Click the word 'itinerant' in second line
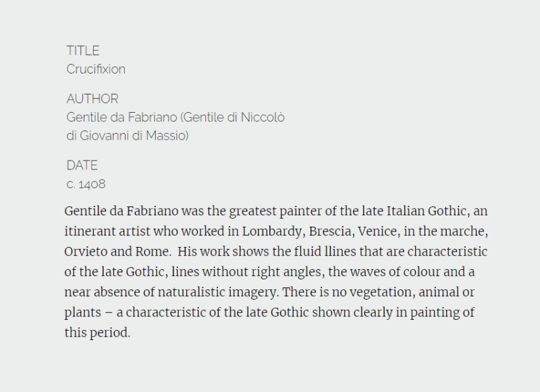 (90, 231)
